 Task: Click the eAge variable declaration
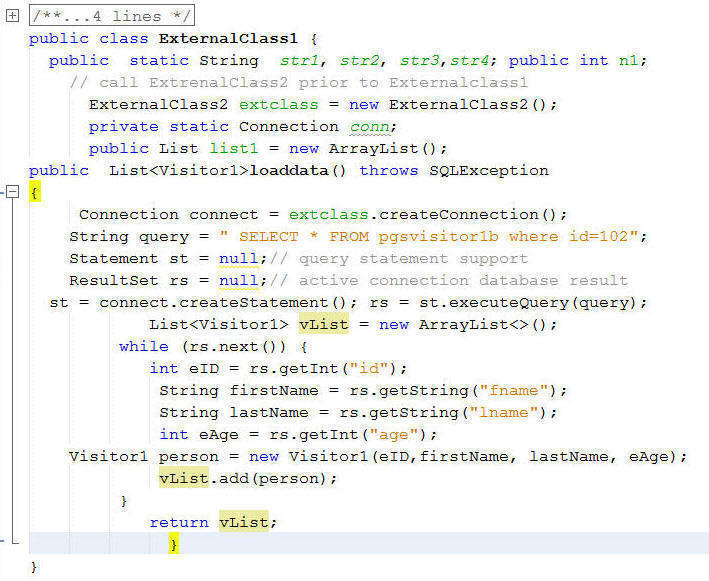[x=219, y=435]
